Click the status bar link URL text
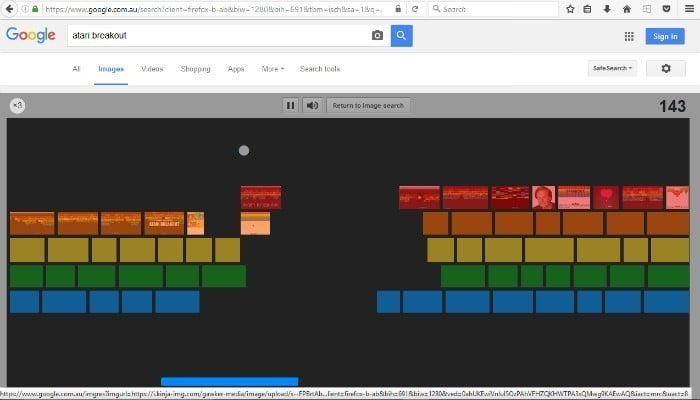This screenshot has height=400, width=700. click(x=345, y=394)
